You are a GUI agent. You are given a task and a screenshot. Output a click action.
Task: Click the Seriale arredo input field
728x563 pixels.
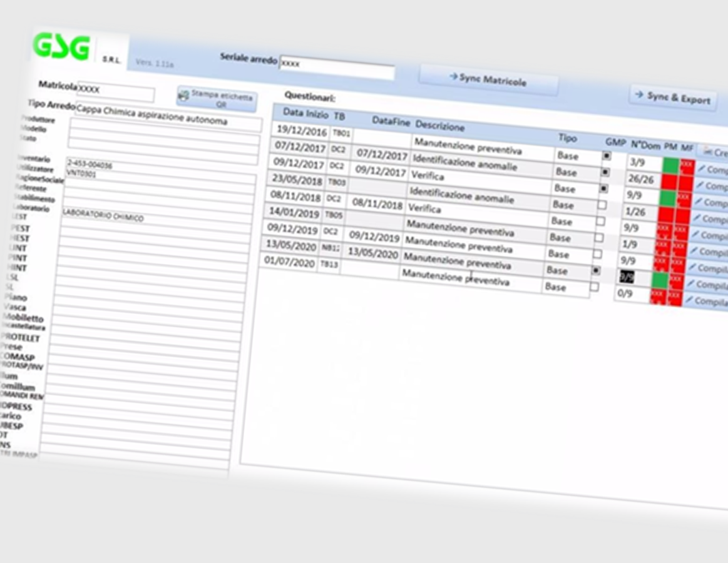pos(337,68)
